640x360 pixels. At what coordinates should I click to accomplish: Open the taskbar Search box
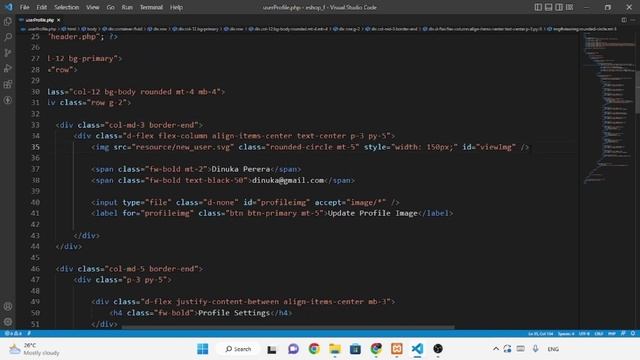tap(238, 349)
